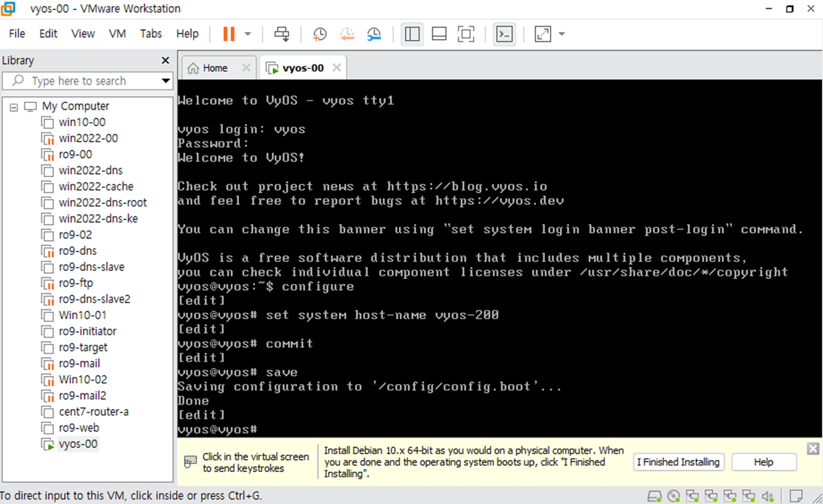
Task: Select ro9-initiator in the library
Action: point(87,331)
